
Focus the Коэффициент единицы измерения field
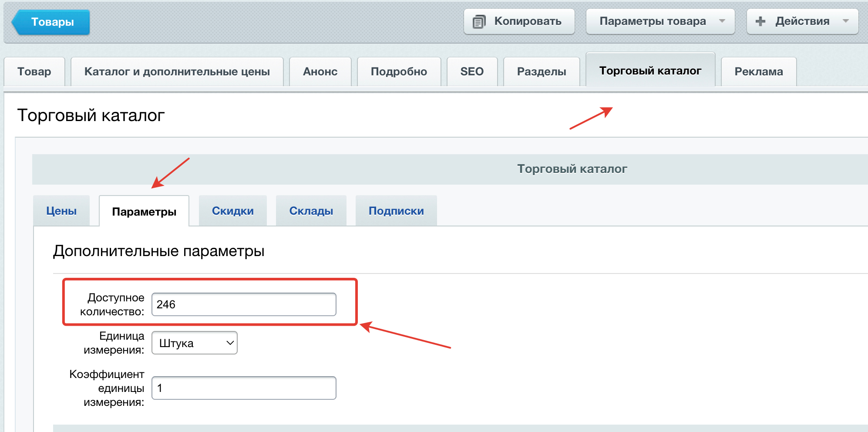pyautogui.click(x=244, y=388)
